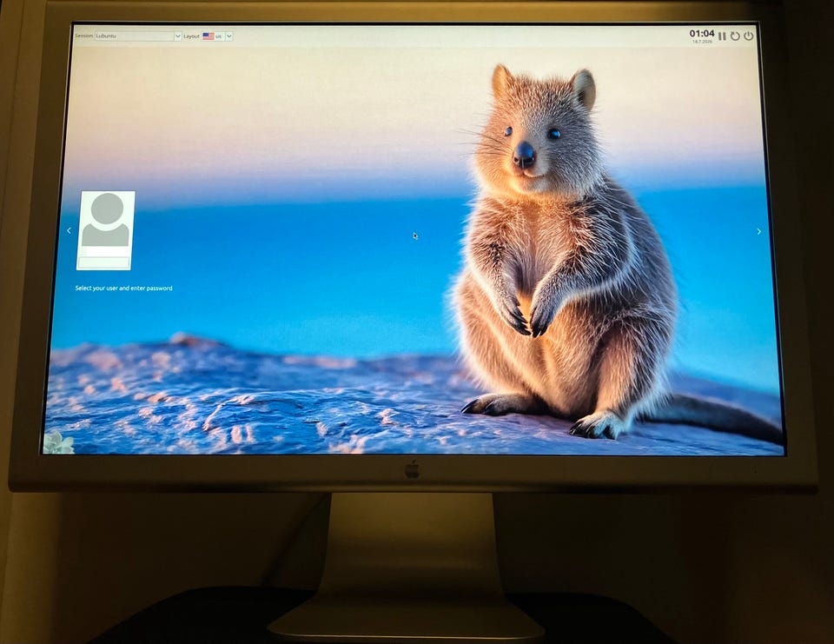834x644 pixels.
Task: Click the password field under the avatar
Action: 103,262
